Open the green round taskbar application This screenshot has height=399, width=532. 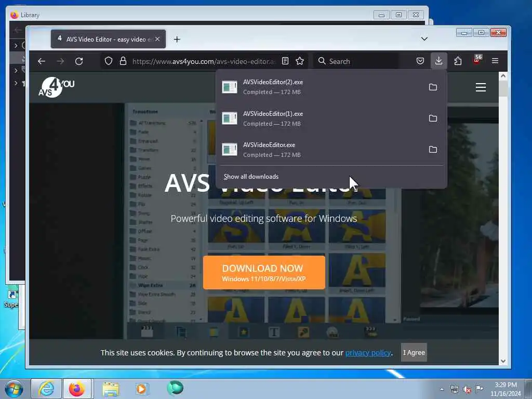point(175,388)
